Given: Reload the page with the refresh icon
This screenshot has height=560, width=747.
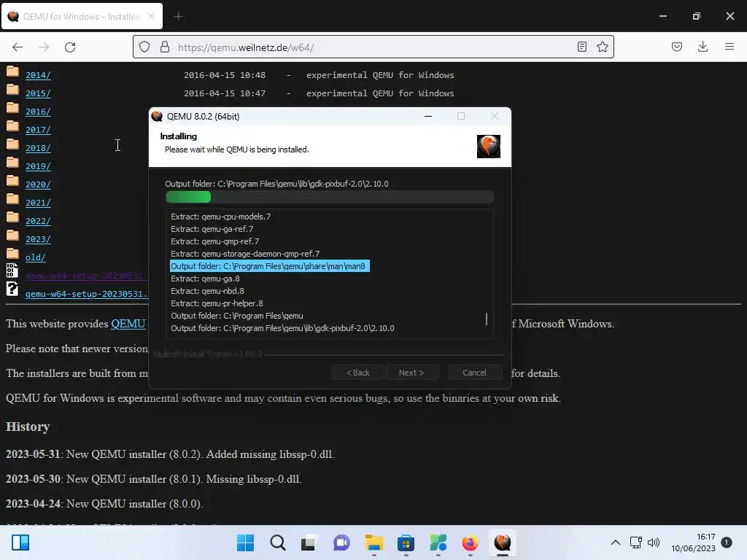Looking at the screenshot, I should 70,47.
